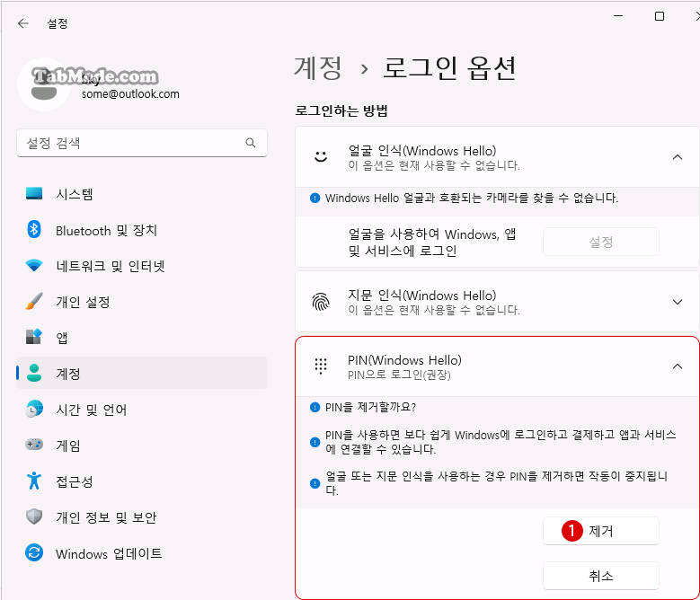Open 네트워크 및 인터넷 category

pos(142,266)
